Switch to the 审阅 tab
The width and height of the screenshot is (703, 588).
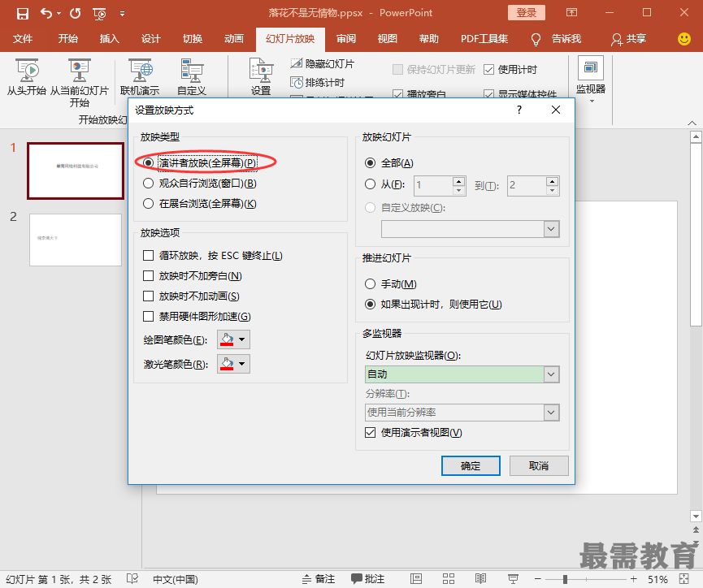pyautogui.click(x=346, y=39)
